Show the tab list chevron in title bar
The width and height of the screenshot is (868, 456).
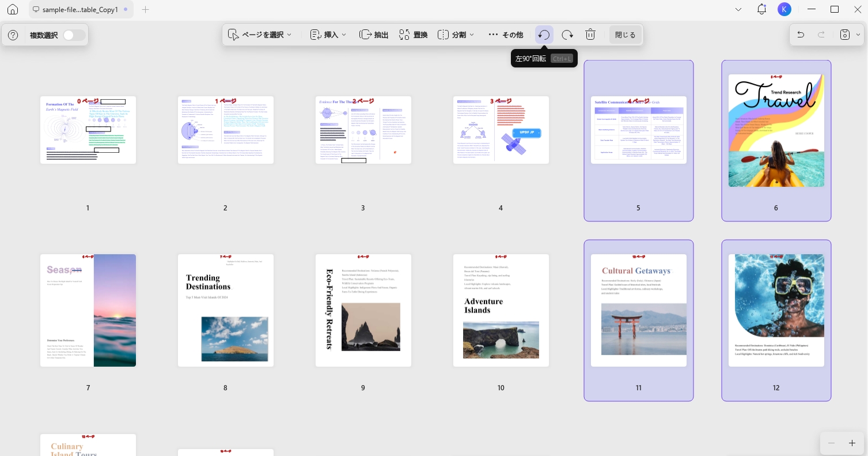point(739,10)
